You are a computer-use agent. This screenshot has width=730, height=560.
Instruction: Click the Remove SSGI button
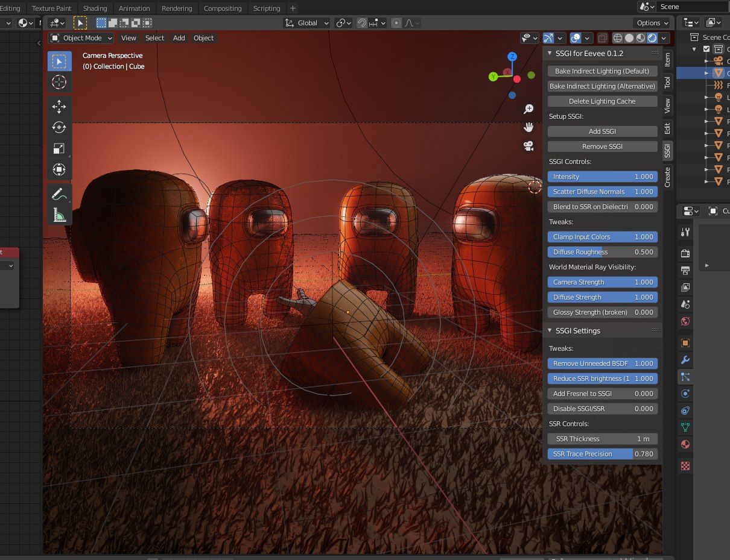602,146
